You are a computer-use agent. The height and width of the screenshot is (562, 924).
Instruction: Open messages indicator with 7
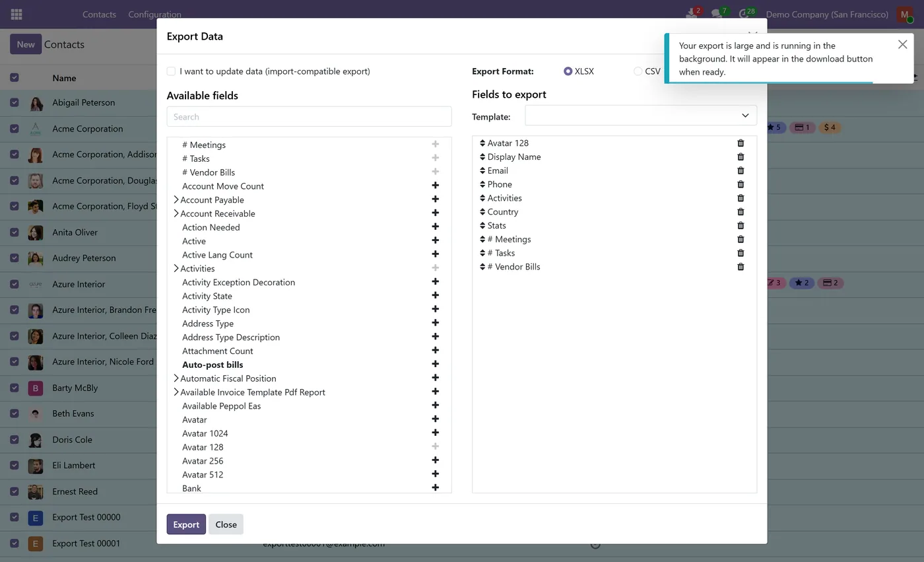click(x=719, y=13)
